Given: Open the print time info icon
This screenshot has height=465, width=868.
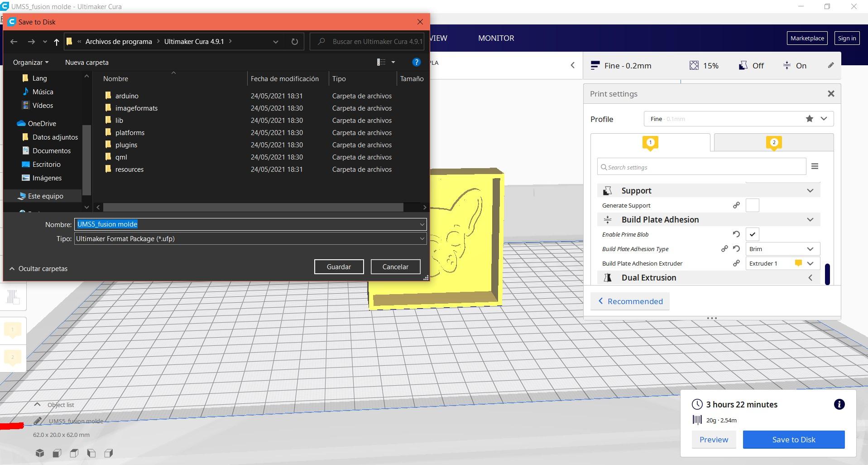Looking at the screenshot, I should 839,404.
